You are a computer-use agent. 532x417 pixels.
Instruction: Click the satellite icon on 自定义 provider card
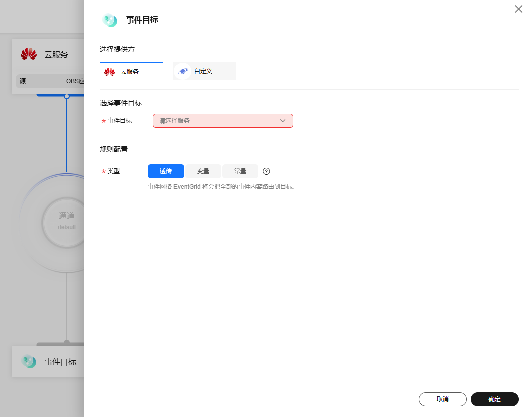(x=183, y=71)
